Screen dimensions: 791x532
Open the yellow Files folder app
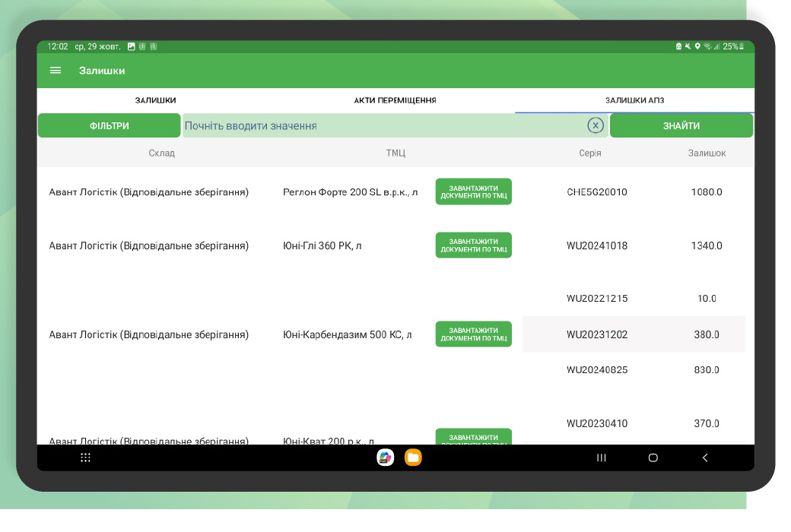(413, 458)
